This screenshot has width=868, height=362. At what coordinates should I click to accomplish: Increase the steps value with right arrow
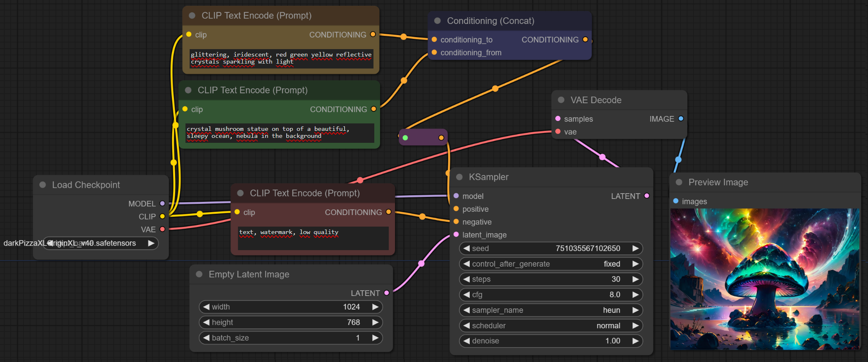click(635, 279)
